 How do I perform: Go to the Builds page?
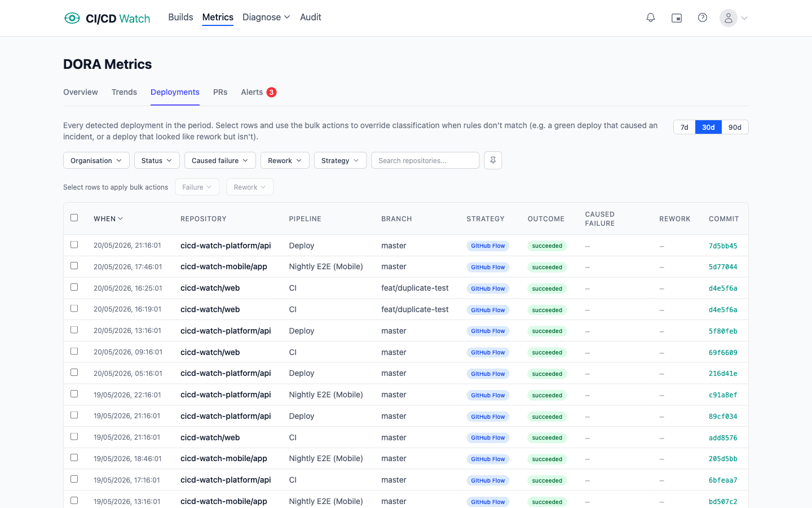180,17
